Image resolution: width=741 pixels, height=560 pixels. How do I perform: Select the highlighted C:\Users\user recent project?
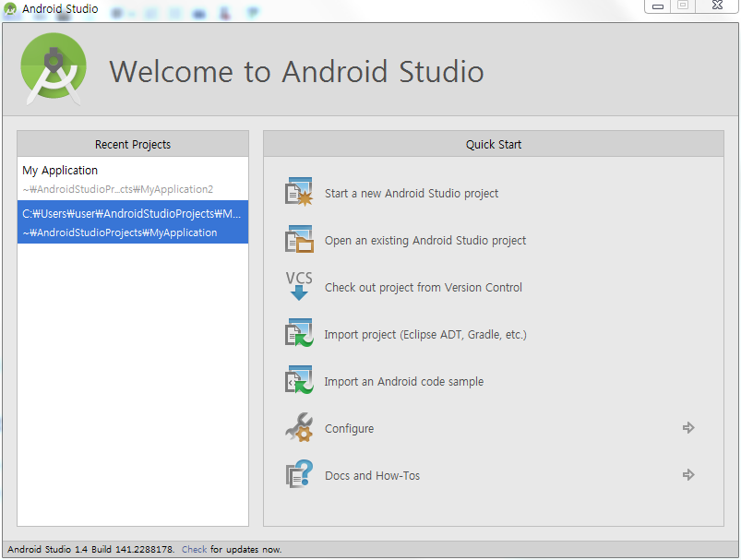[133, 222]
